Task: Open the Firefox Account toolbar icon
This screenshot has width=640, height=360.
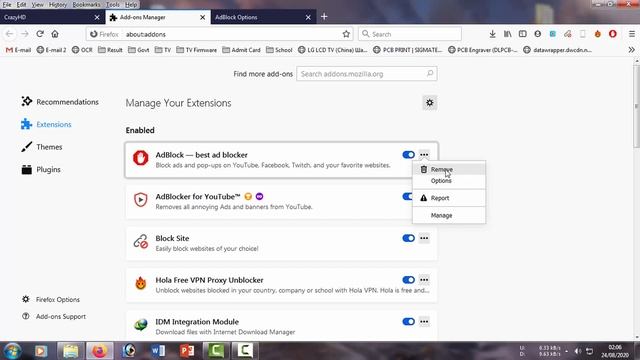Action: pos(538,34)
